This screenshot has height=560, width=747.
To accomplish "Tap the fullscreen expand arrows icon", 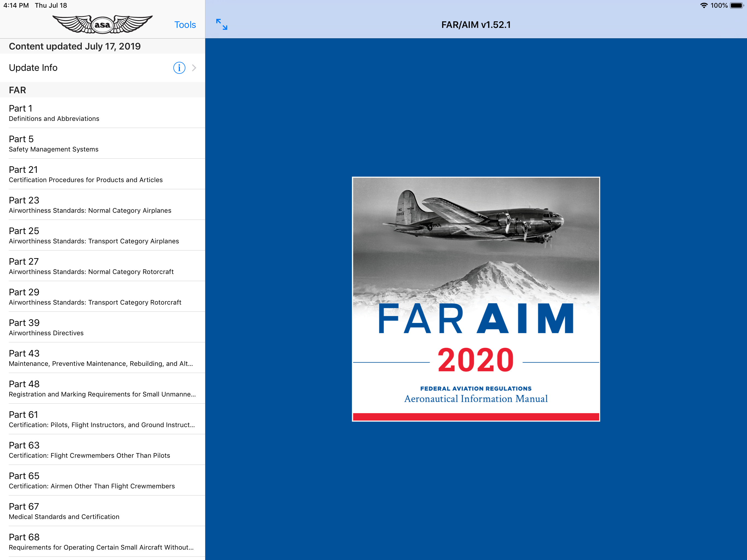I will tap(221, 24).
